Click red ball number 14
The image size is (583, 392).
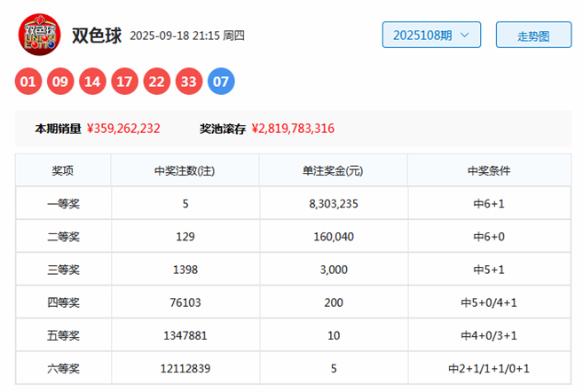tap(92, 82)
